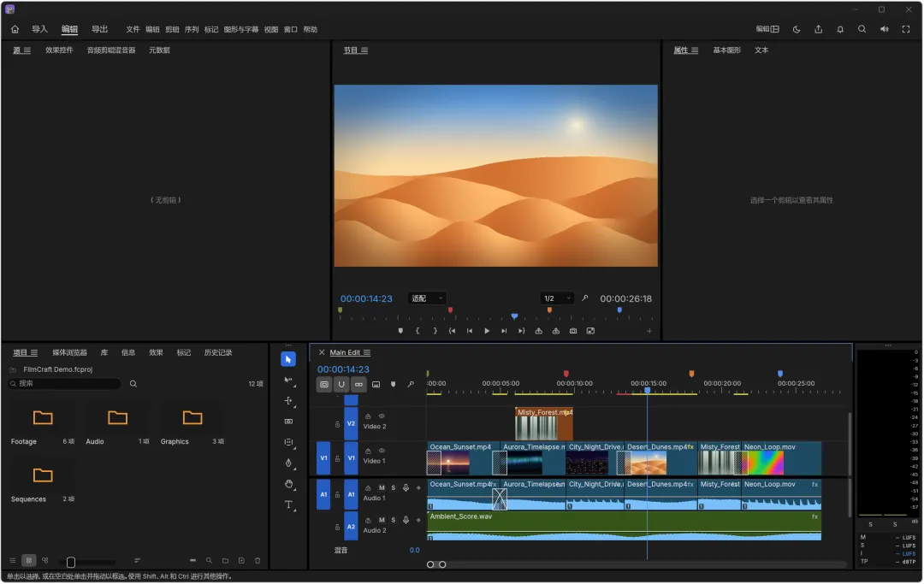The height and width of the screenshot is (584, 924).
Task: Open search magnifier in the top bar
Action: coord(862,29)
